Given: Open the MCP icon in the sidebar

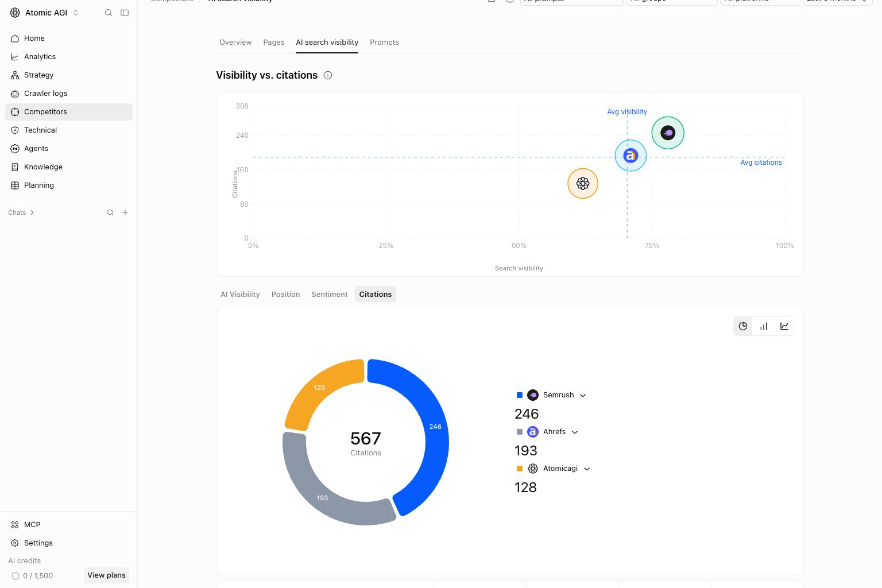Looking at the screenshot, I should click(15, 525).
